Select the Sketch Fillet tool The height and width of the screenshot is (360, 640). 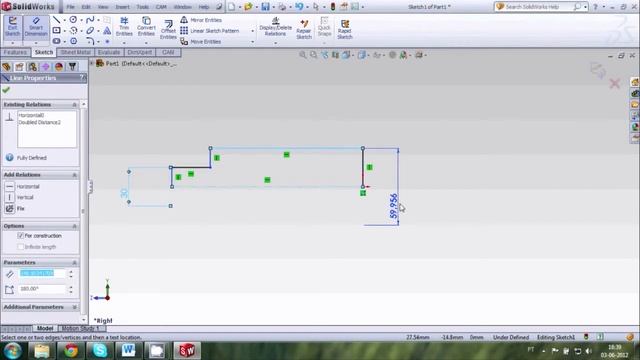(90, 41)
